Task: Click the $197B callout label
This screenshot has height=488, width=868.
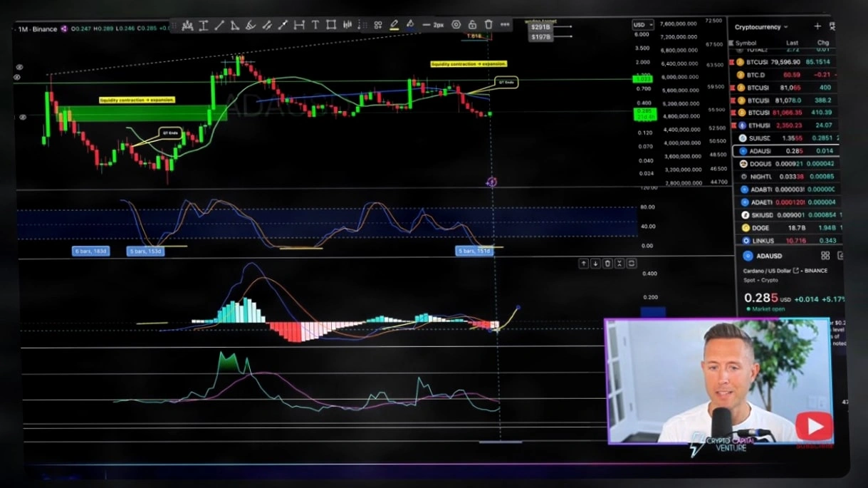Action: point(540,36)
